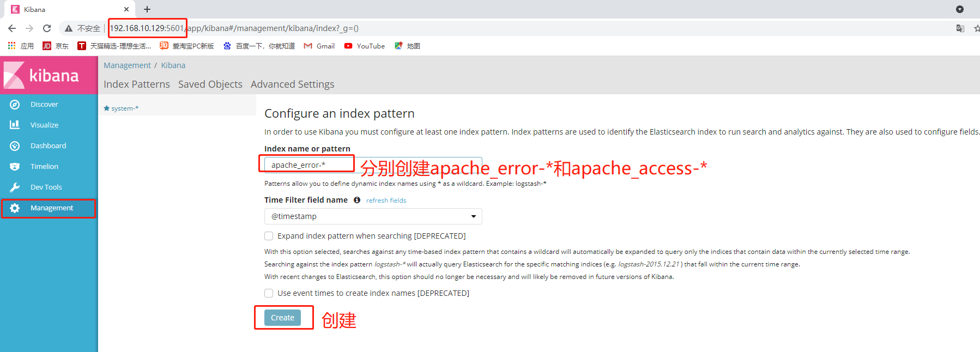This screenshot has height=352, width=980.
Task: Switch to Advanced Settings tab
Action: click(x=293, y=84)
